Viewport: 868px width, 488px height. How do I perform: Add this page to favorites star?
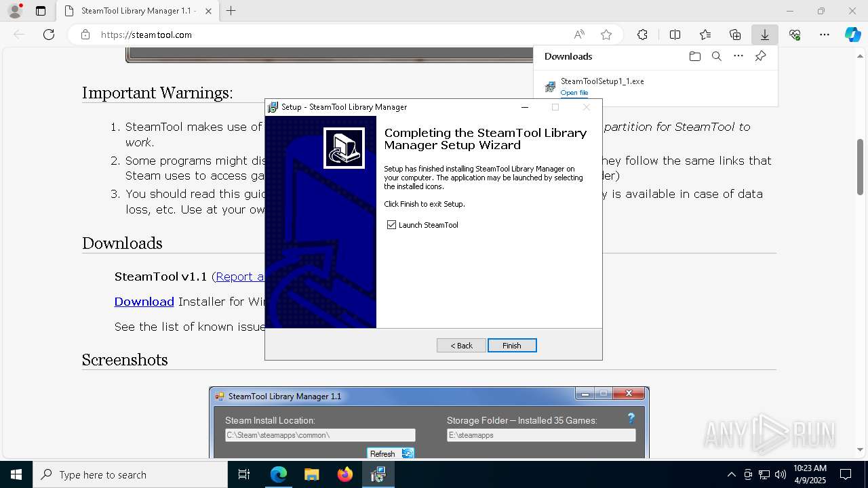point(606,35)
